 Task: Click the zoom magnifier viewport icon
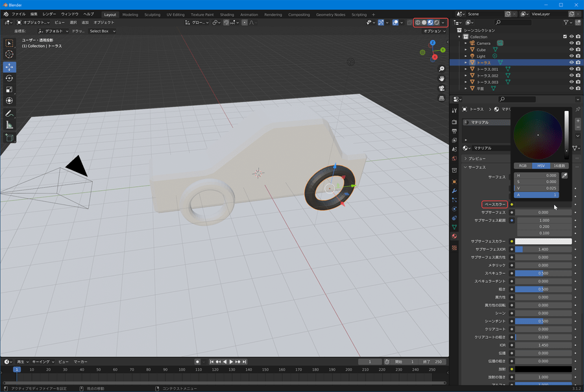(x=441, y=69)
